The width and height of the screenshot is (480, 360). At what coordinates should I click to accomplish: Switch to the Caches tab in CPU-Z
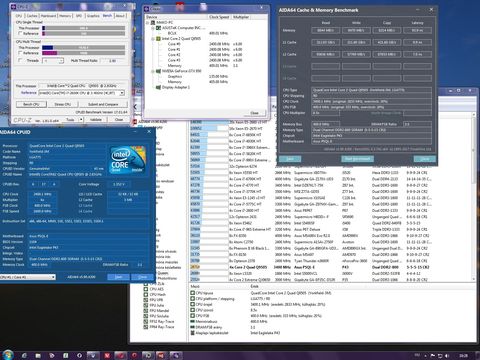point(32,16)
